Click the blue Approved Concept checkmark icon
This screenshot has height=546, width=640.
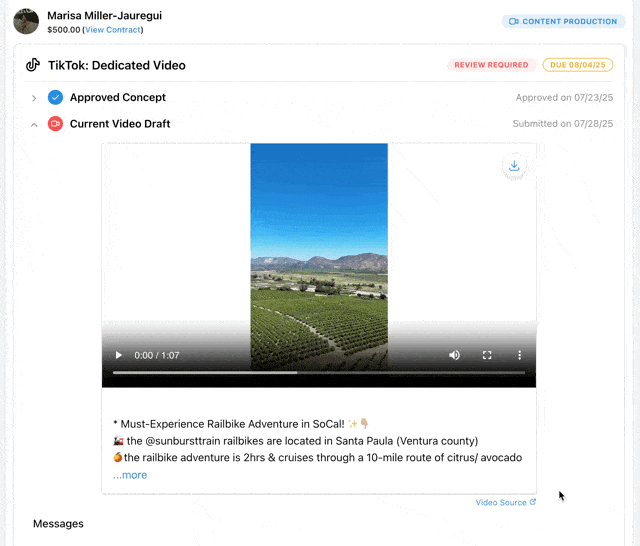[x=55, y=98]
